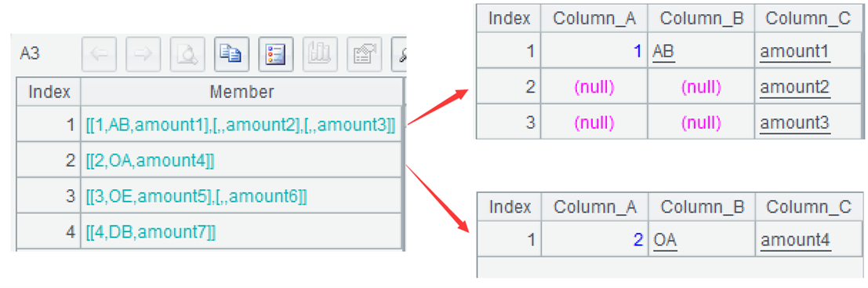This screenshot has height=288, width=868.
Task: Open member row 1 with amount1 sequence
Action: pyautogui.click(x=242, y=125)
